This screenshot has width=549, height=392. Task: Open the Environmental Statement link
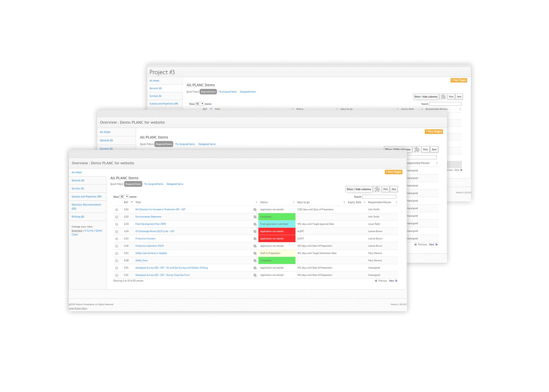click(x=148, y=217)
